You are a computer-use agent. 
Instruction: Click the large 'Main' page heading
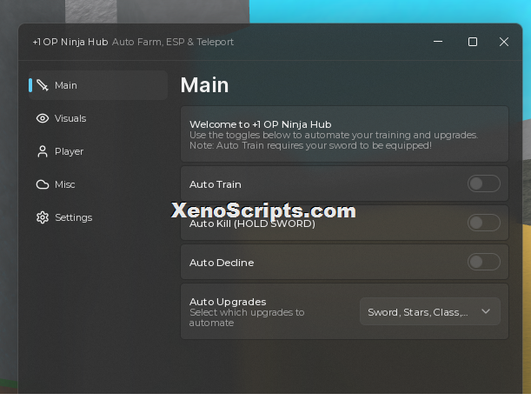pos(204,84)
